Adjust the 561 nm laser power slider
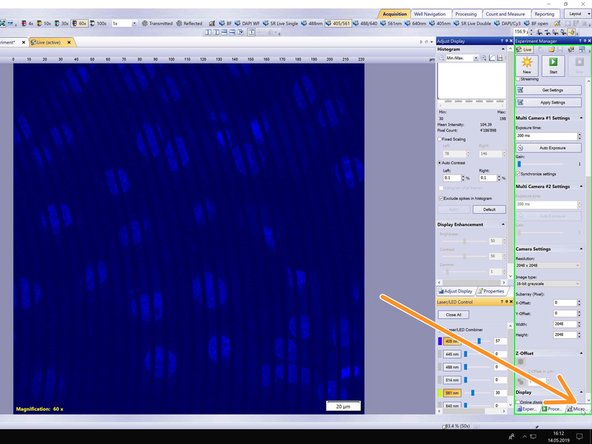 click(473, 393)
